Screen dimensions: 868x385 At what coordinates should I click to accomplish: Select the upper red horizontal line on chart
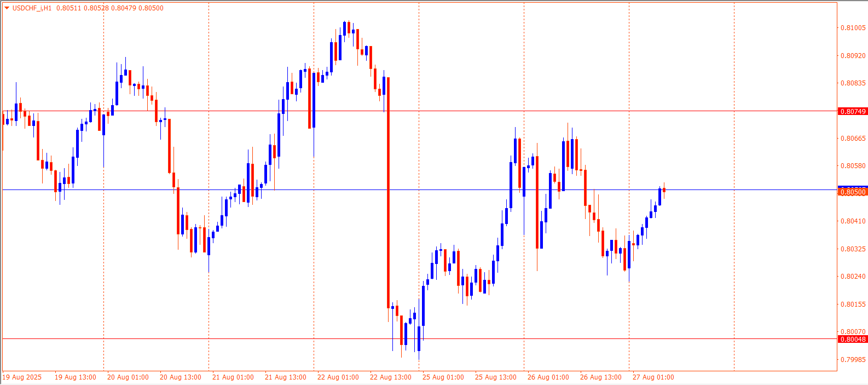pyautogui.click(x=419, y=111)
